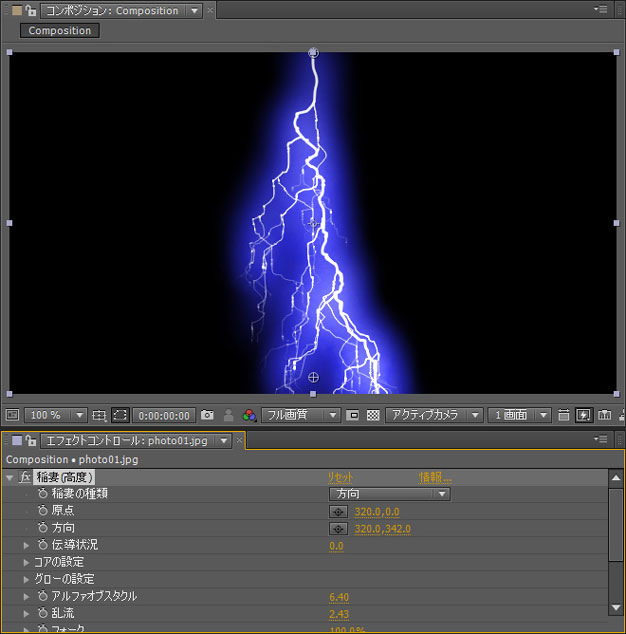The width and height of the screenshot is (626, 634).
Task: Click the Effect Controls scrollbar down arrow
Action: coord(616,607)
